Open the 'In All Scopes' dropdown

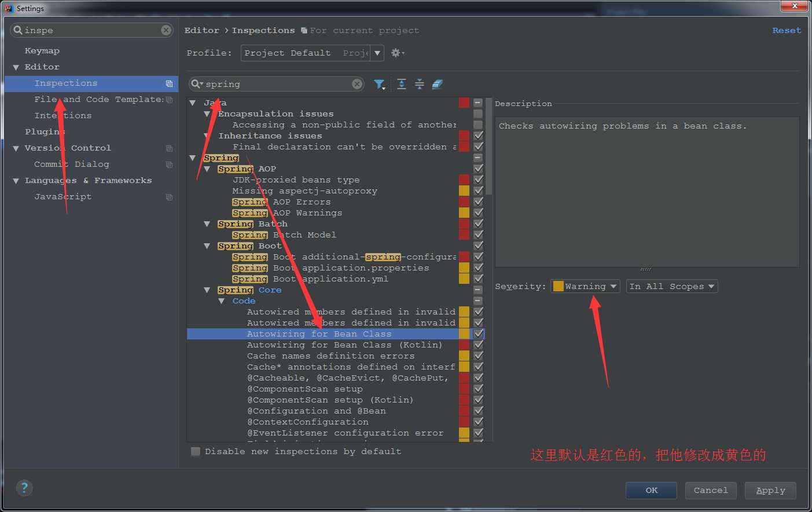(x=672, y=286)
